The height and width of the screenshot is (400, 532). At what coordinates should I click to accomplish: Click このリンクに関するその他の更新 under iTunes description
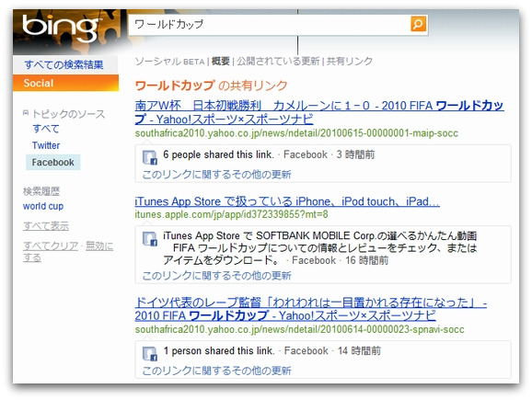click(x=216, y=276)
